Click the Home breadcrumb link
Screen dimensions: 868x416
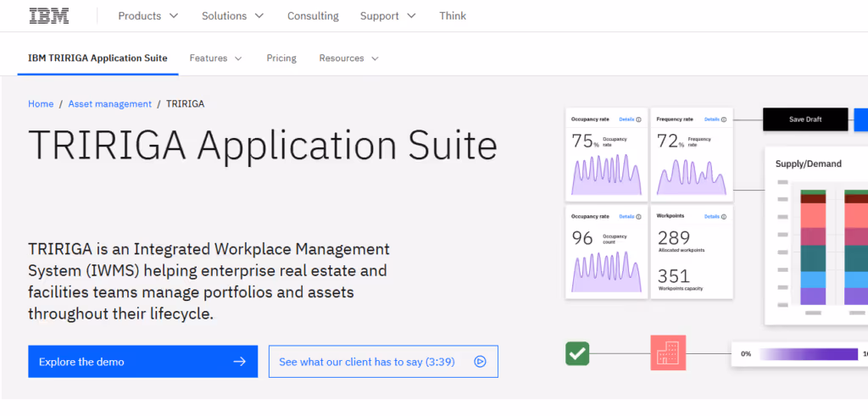[x=41, y=104]
